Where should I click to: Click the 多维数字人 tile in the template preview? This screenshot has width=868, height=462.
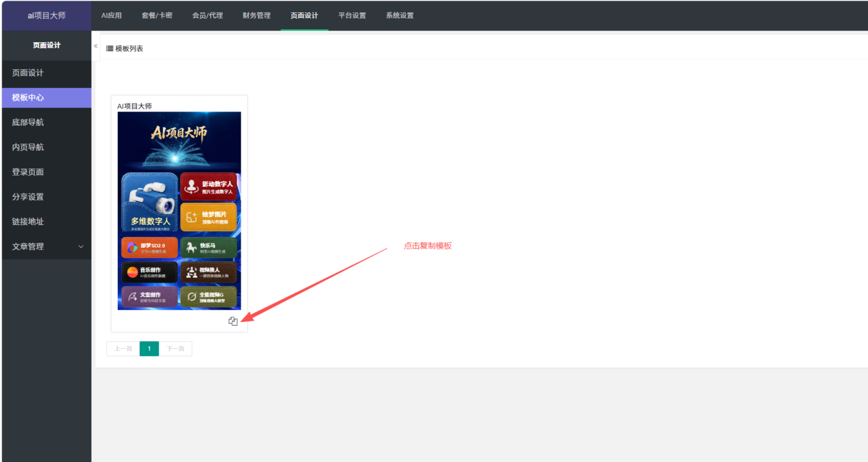[150, 203]
